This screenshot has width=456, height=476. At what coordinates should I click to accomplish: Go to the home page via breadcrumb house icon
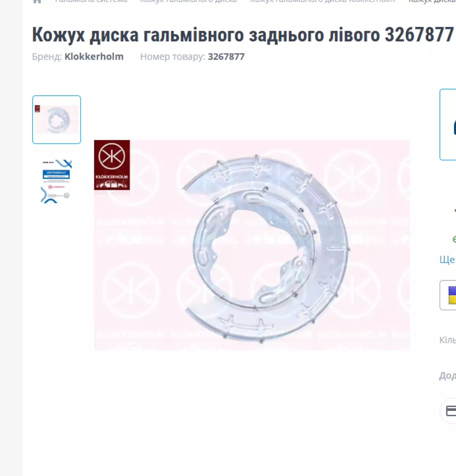37,1
